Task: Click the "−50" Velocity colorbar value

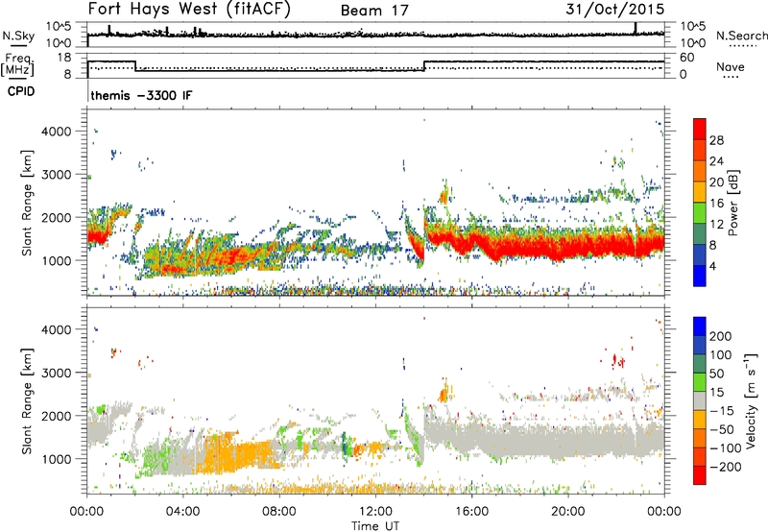Action: (721, 429)
